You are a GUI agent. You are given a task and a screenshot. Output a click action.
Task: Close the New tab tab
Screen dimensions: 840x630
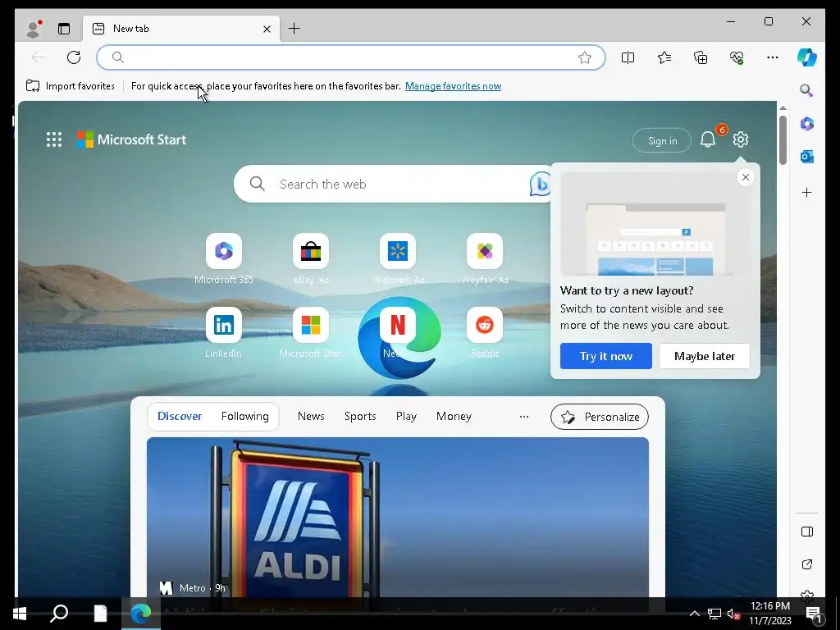pos(267,29)
